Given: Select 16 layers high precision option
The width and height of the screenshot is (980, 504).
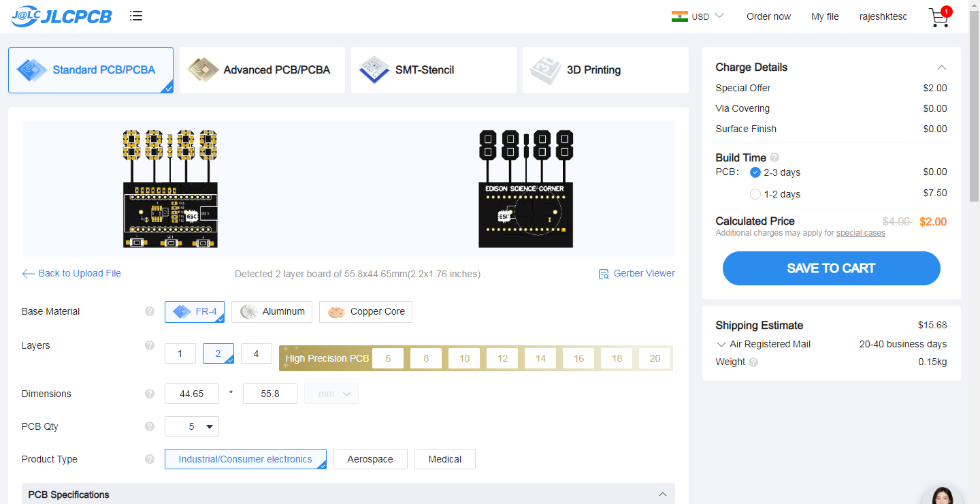Looking at the screenshot, I should 578,358.
